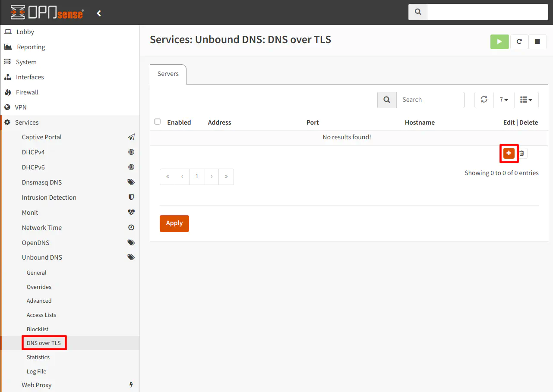
Task: Go to previous page of results
Action: tap(182, 177)
